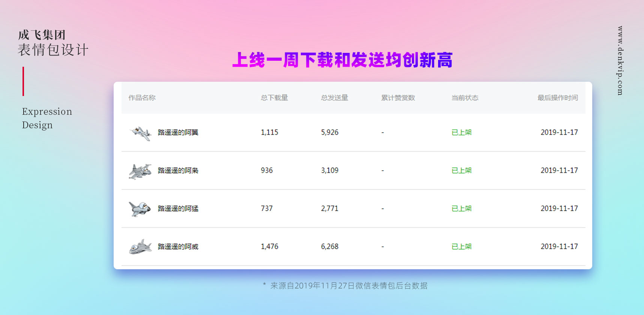Image resolution: width=644 pixels, height=315 pixels.
Task: Click the send count 5,926
Action: [330, 132]
